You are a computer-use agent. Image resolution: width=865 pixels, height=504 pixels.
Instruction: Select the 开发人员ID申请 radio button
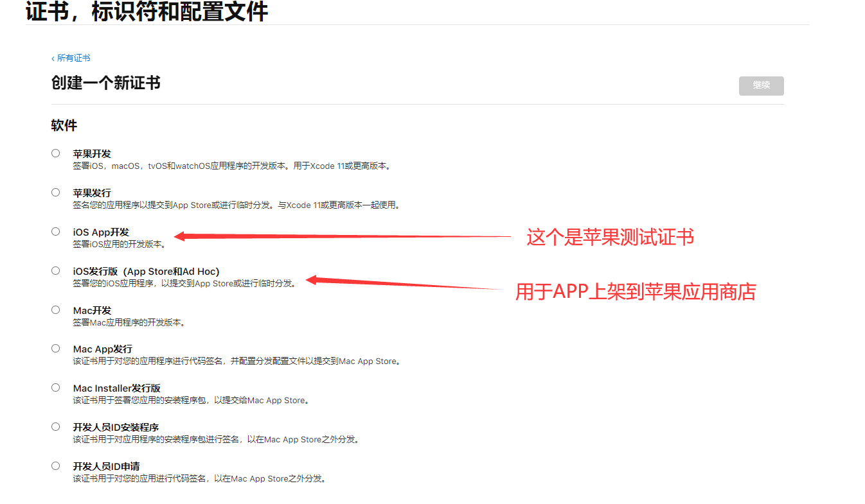56,465
